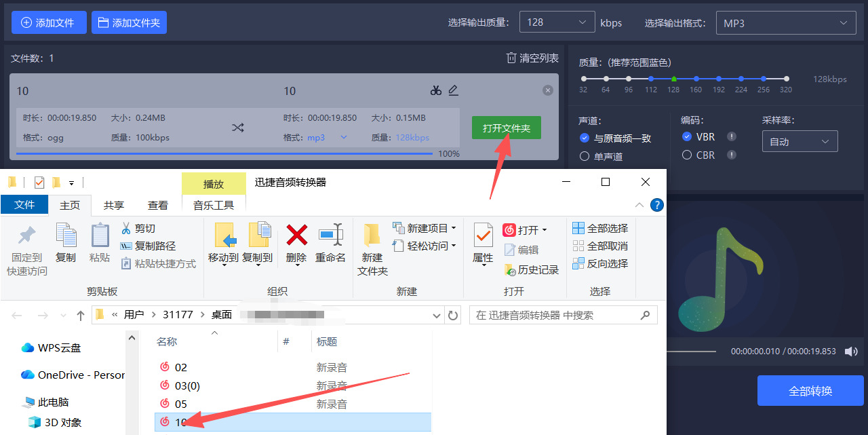
Task: Click the 复制到 folder icon
Action: (x=259, y=235)
